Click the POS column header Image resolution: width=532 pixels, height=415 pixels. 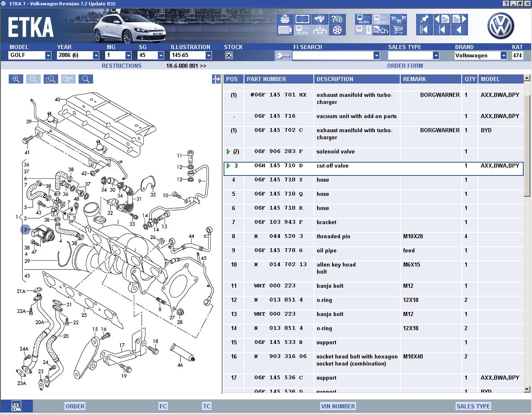(233, 79)
